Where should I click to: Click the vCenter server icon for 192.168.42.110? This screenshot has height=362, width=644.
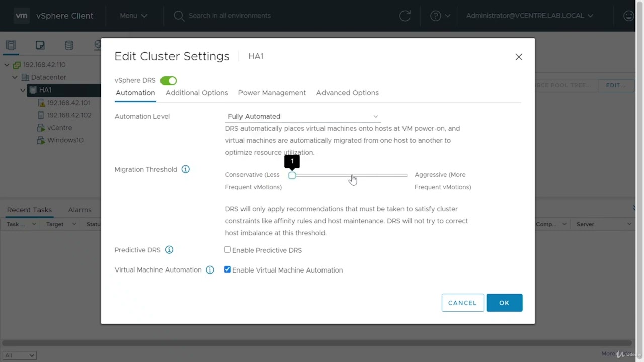17,65
